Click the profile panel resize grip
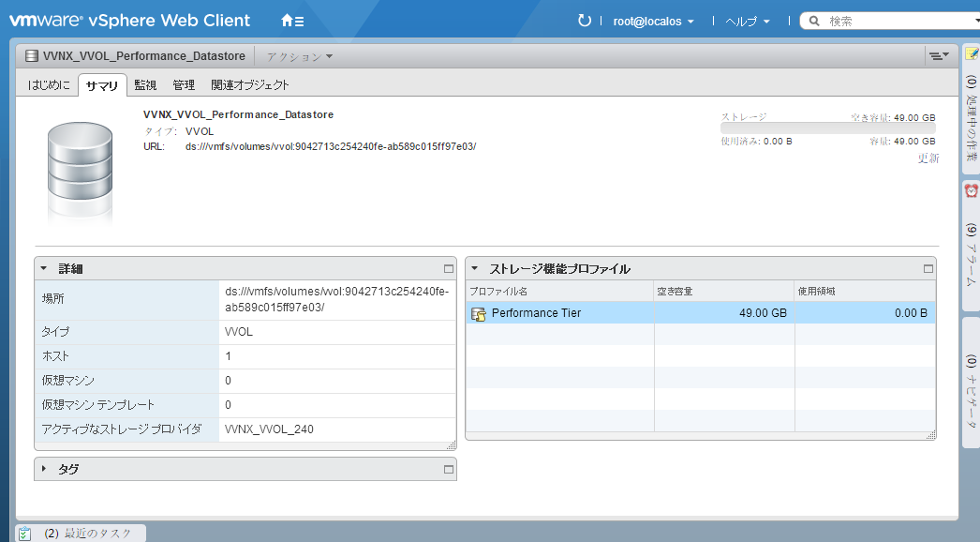980x542 pixels. pyautogui.click(x=930, y=435)
